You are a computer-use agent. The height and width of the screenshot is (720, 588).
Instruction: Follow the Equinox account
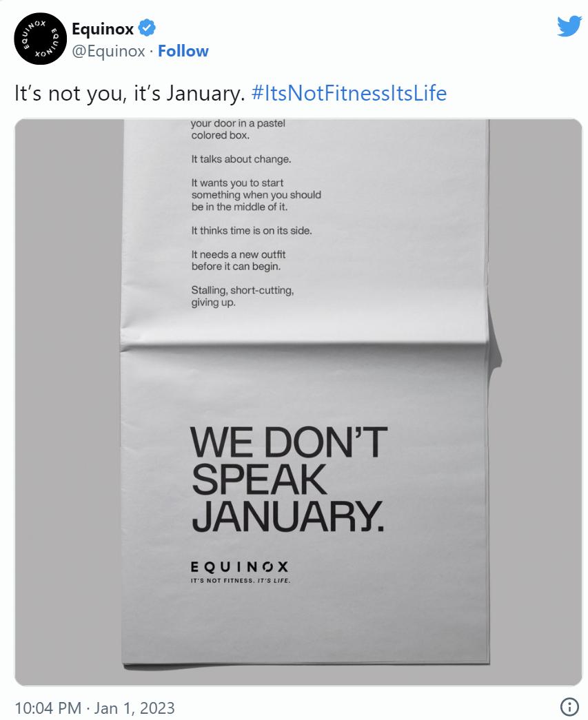183,51
